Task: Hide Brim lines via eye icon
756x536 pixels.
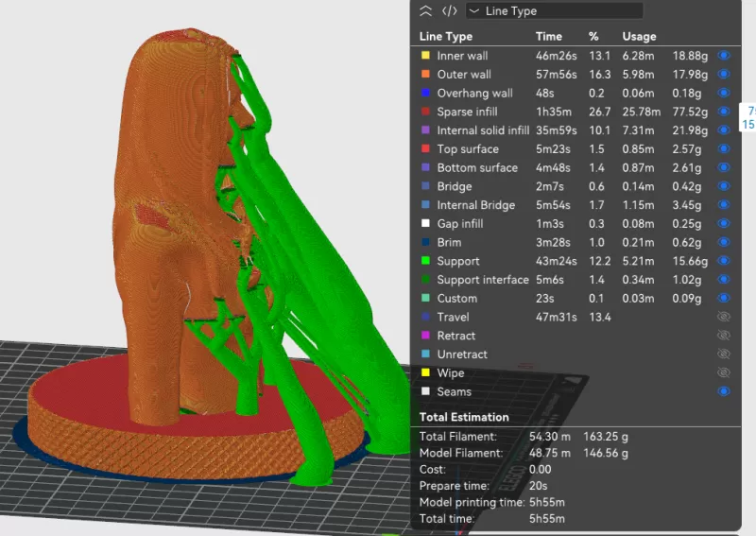Action: coord(724,242)
